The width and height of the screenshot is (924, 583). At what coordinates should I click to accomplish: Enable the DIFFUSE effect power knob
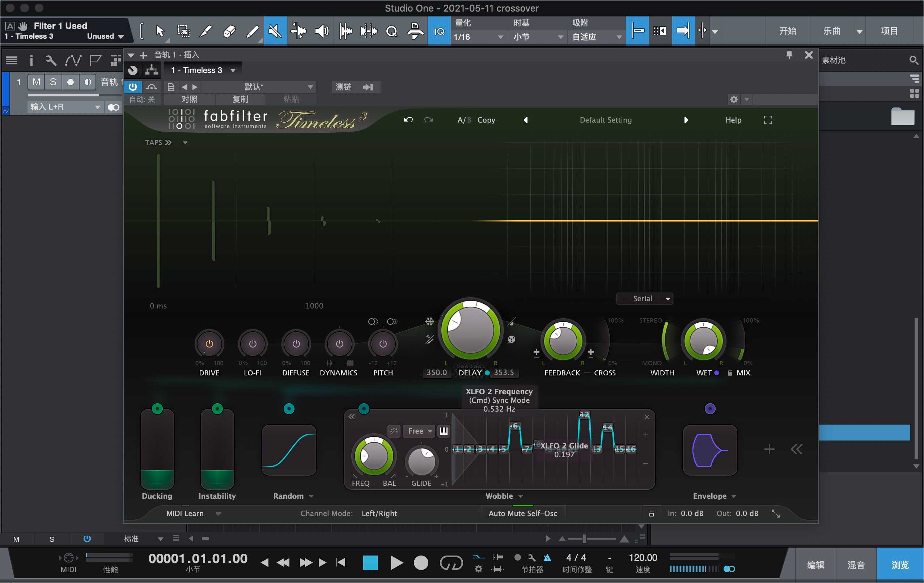point(296,344)
